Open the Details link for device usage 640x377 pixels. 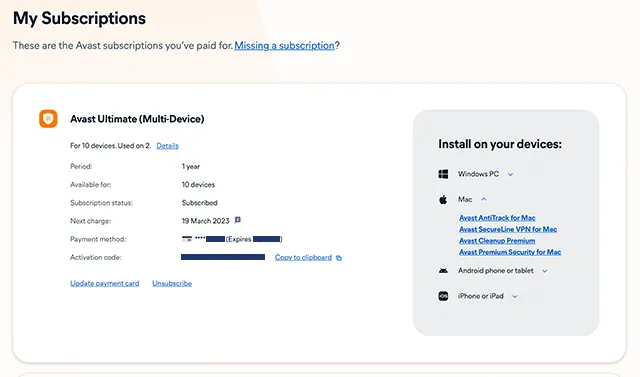coord(167,146)
